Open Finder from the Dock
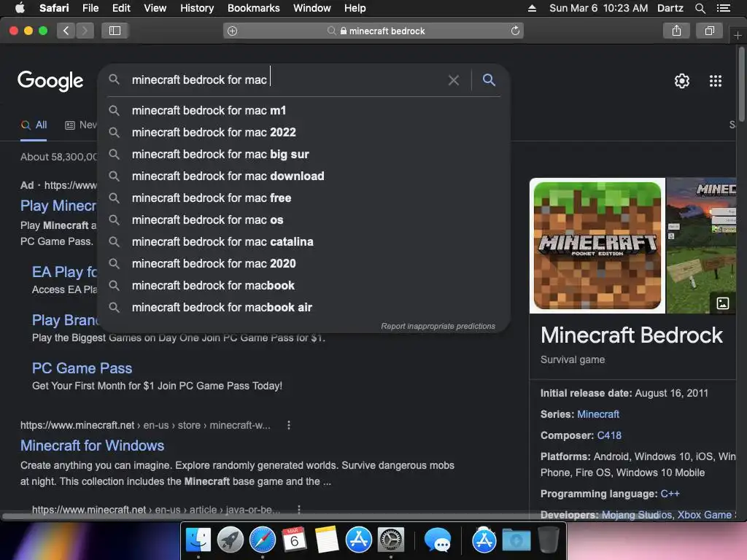The image size is (747, 560). tap(198, 540)
